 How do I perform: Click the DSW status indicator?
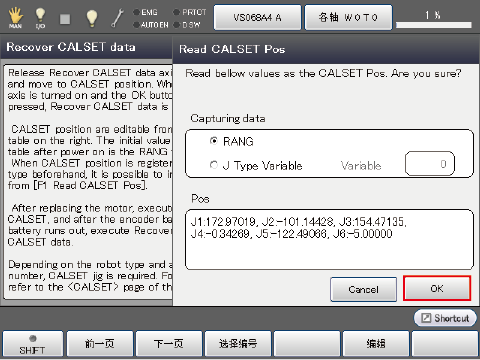(x=187, y=25)
